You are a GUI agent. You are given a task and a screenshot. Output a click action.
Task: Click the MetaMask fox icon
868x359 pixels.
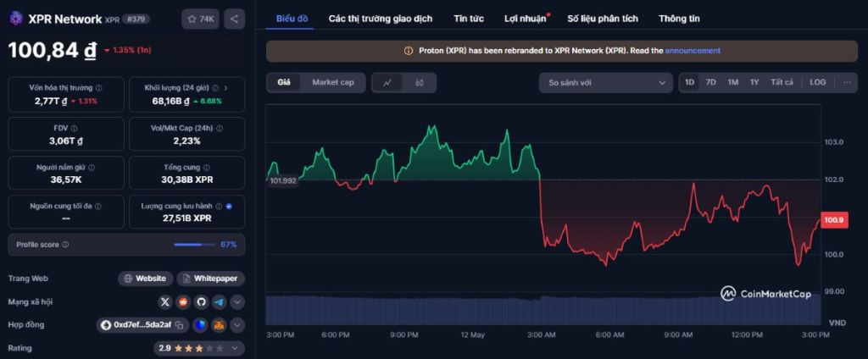coord(219,325)
